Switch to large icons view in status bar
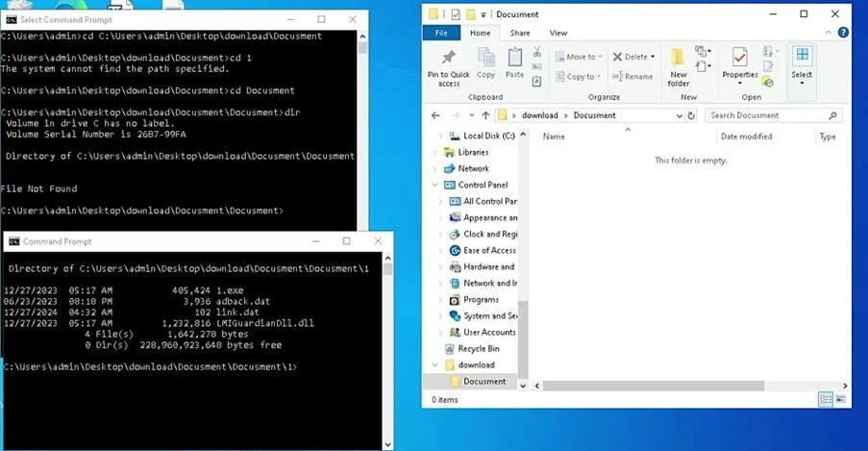 [842, 399]
